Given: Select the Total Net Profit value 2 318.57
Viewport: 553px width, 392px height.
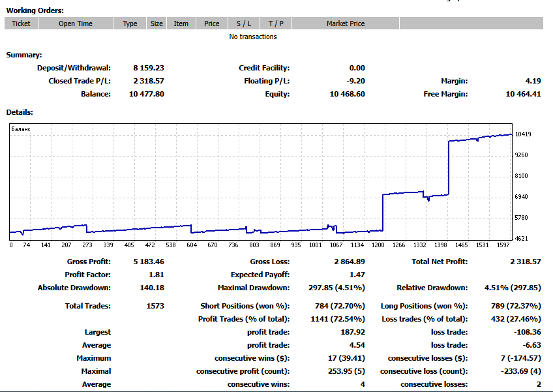Looking at the screenshot, I should [x=526, y=262].
